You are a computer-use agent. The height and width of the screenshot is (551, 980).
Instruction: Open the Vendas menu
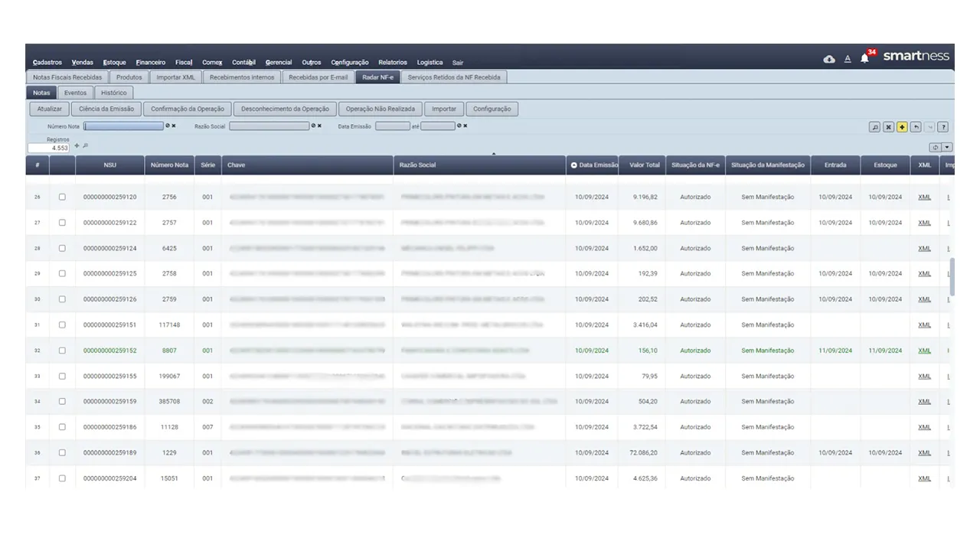(83, 63)
